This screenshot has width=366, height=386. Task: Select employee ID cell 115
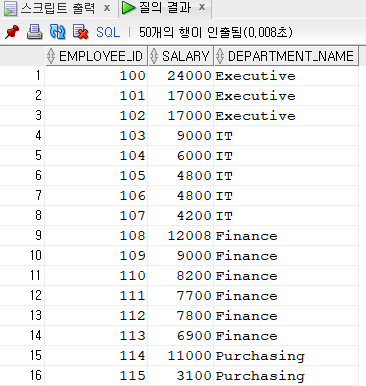point(96,376)
